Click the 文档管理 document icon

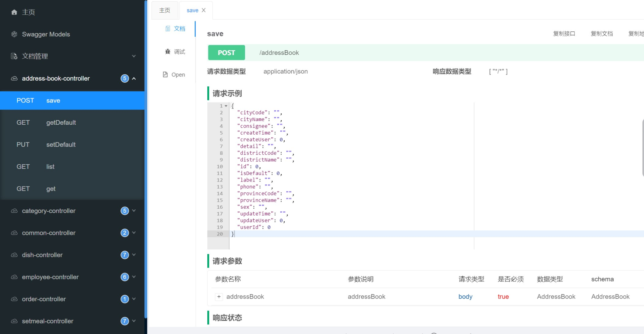14,56
